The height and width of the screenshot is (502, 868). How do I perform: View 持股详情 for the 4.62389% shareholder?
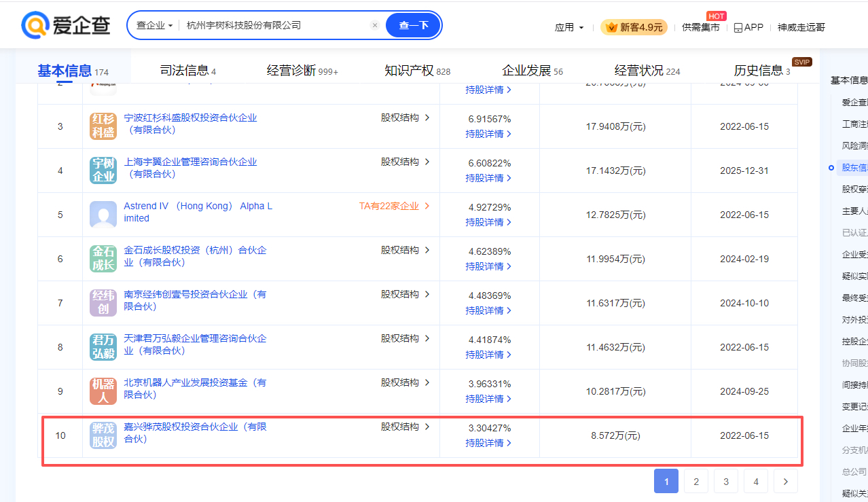click(x=488, y=266)
